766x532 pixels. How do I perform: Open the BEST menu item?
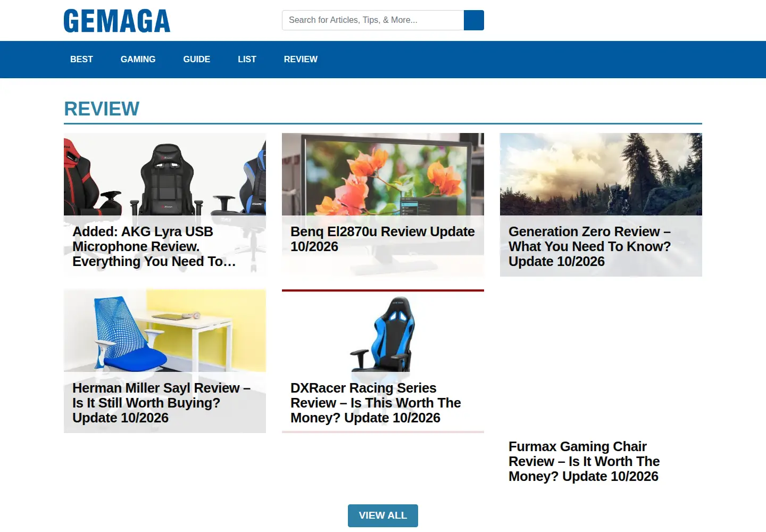[x=81, y=60]
